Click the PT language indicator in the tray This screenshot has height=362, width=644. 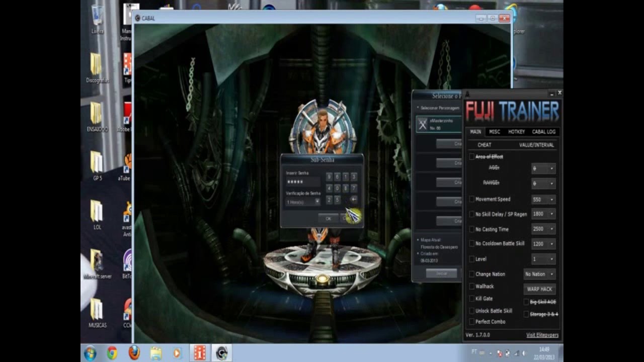tap(474, 352)
